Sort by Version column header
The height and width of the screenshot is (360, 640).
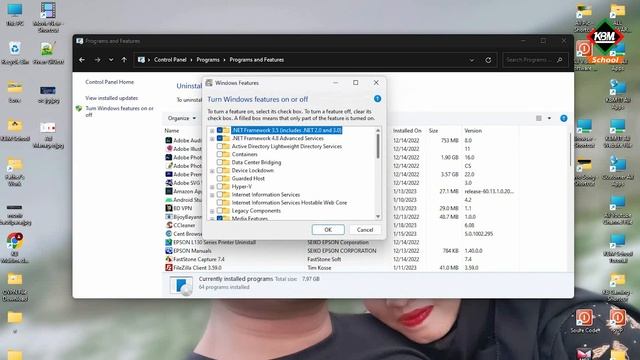click(473, 131)
